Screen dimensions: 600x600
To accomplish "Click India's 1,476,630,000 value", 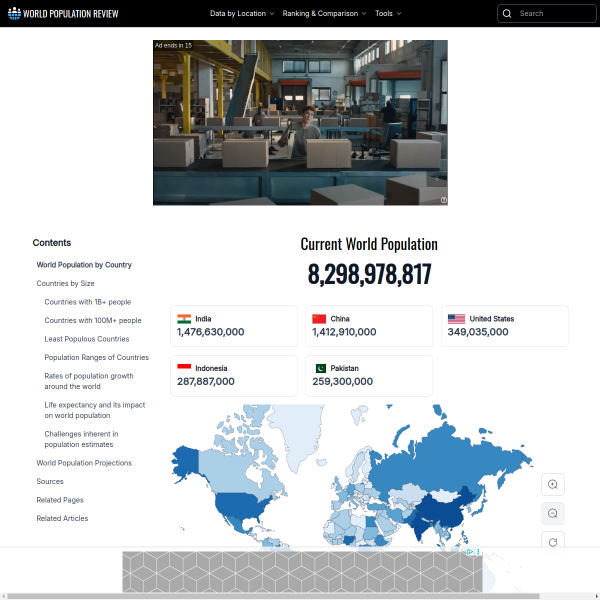I will point(210,332).
